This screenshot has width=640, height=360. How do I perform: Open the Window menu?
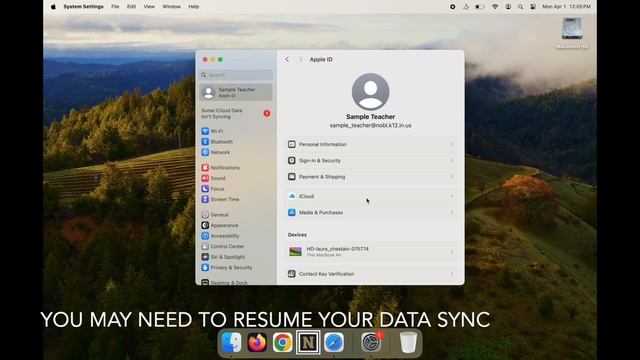coord(171,7)
